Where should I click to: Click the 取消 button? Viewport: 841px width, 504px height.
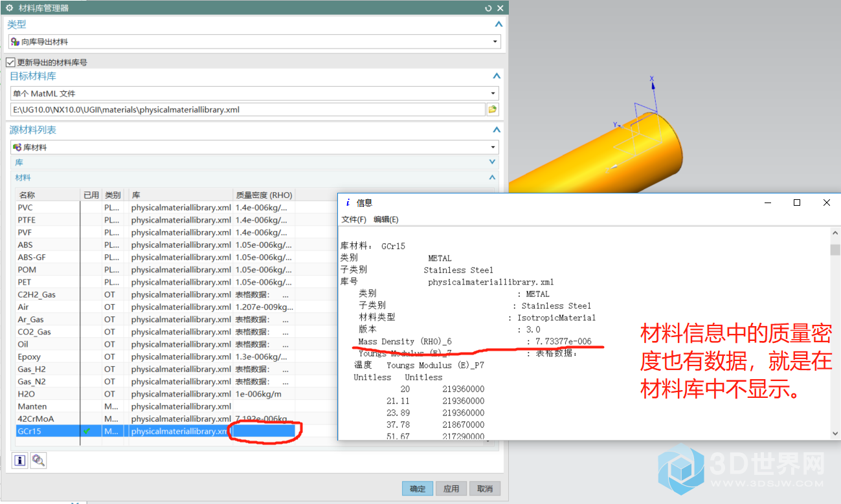(485, 488)
